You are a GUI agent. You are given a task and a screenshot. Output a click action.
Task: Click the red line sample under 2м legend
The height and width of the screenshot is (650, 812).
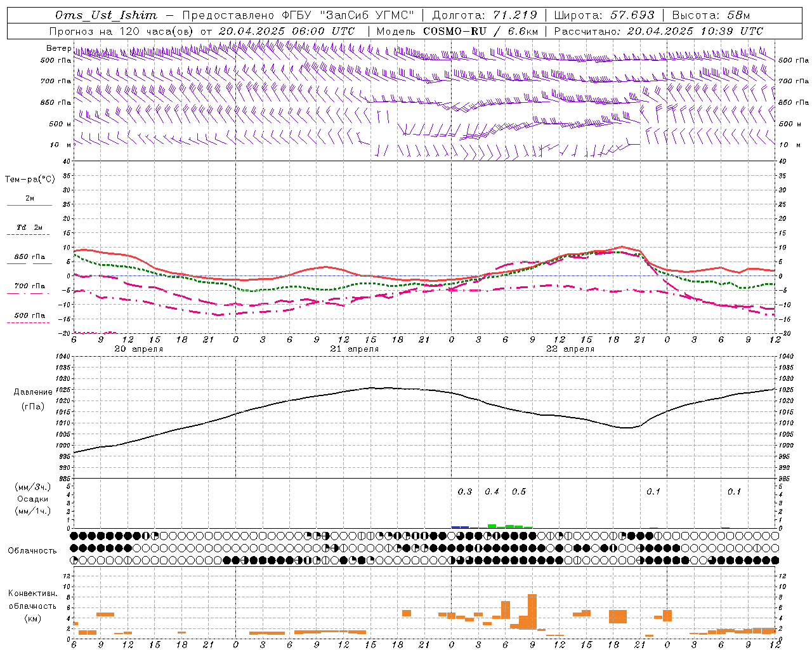[x=29, y=205]
